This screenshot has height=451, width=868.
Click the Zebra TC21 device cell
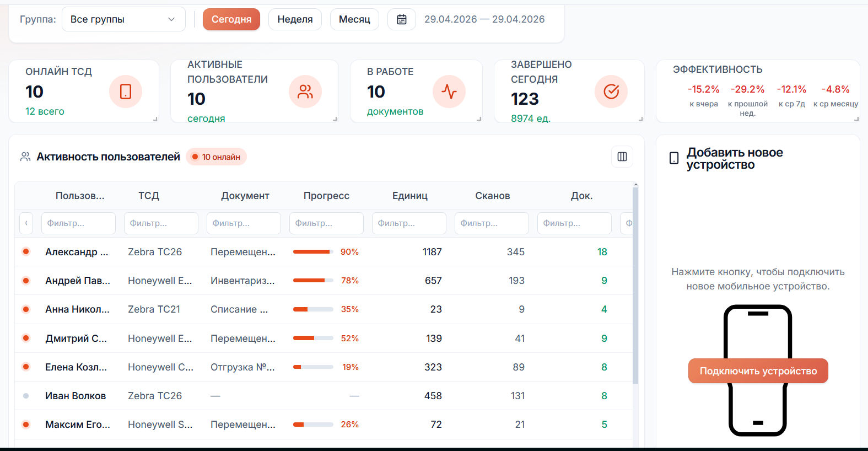tap(154, 309)
